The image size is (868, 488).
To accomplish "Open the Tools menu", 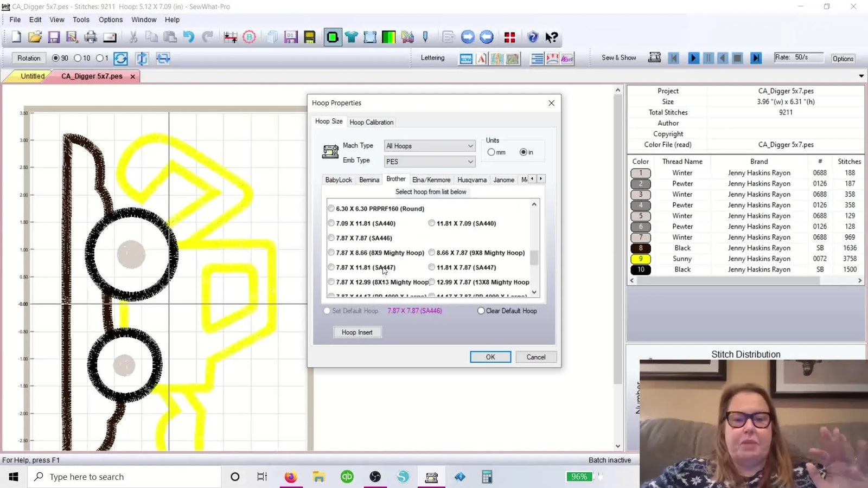I will [81, 20].
